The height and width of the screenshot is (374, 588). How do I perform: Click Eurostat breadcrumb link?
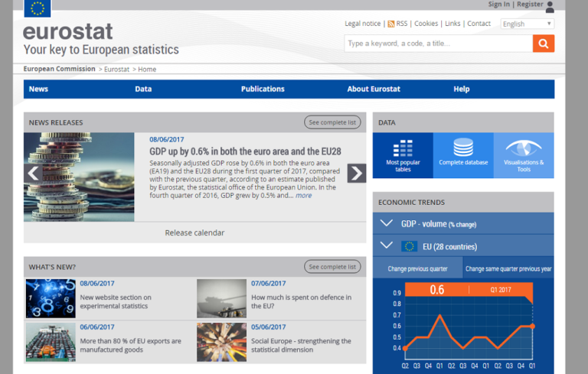pyautogui.click(x=116, y=70)
